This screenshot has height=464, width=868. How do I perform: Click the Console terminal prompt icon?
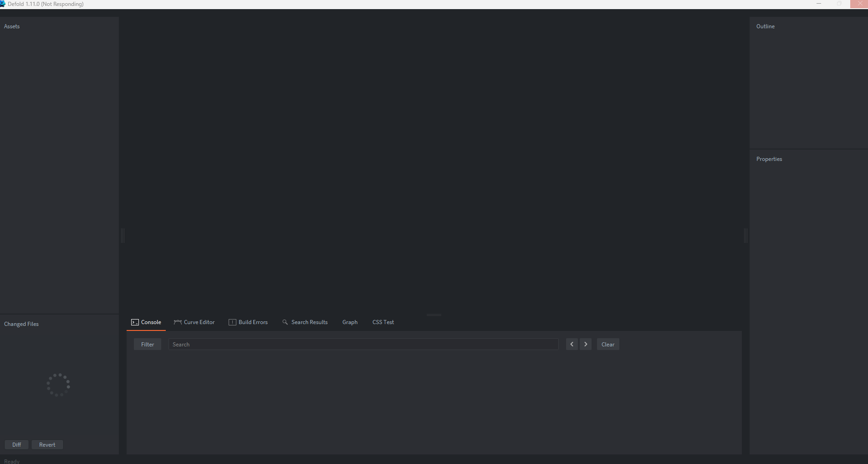click(x=134, y=322)
